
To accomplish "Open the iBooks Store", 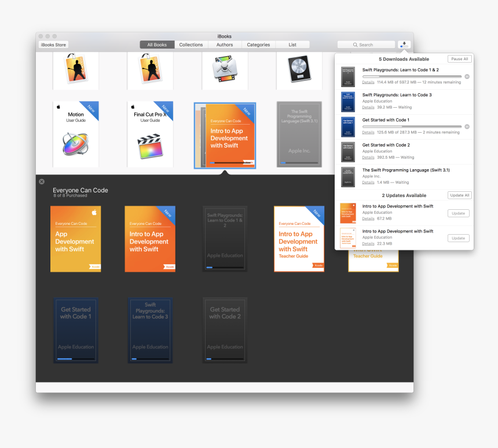I will (53, 45).
